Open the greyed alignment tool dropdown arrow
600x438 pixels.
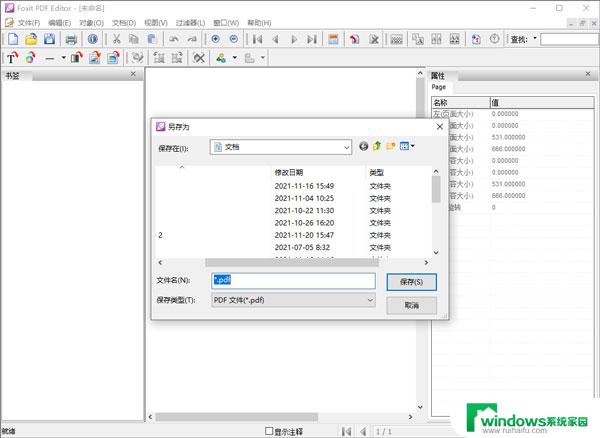262,58
